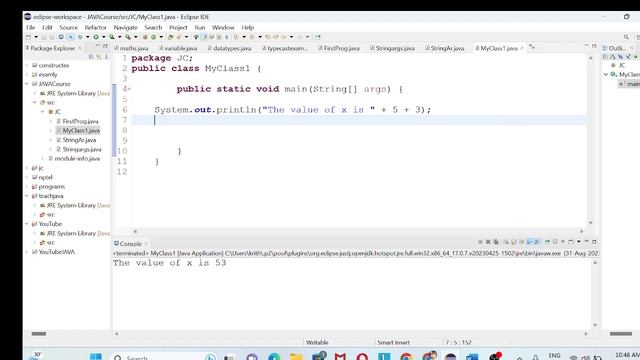Click the New Java Package icon
The height and width of the screenshot is (360, 640).
145,37
